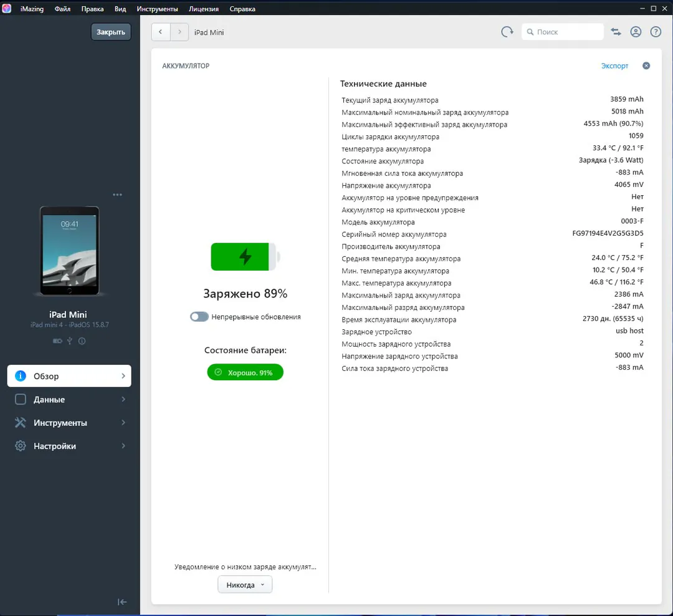Click the 4553 mAh (90.7%) value
The width and height of the screenshot is (673, 616).
point(613,123)
